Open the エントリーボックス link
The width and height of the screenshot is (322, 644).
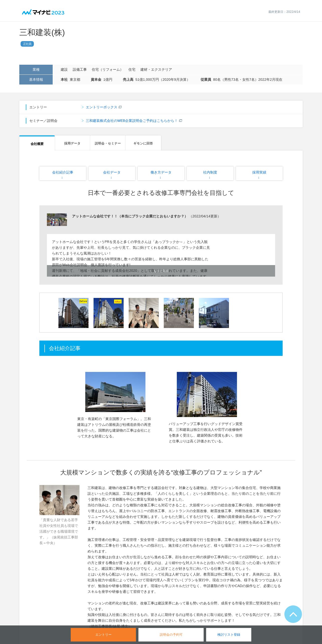(x=101, y=107)
